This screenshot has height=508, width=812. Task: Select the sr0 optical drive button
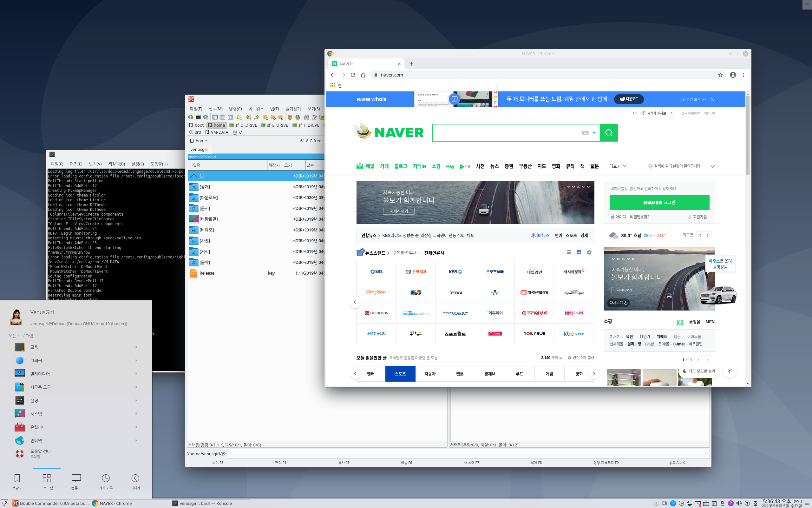pyautogui.click(x=195, y=132)
